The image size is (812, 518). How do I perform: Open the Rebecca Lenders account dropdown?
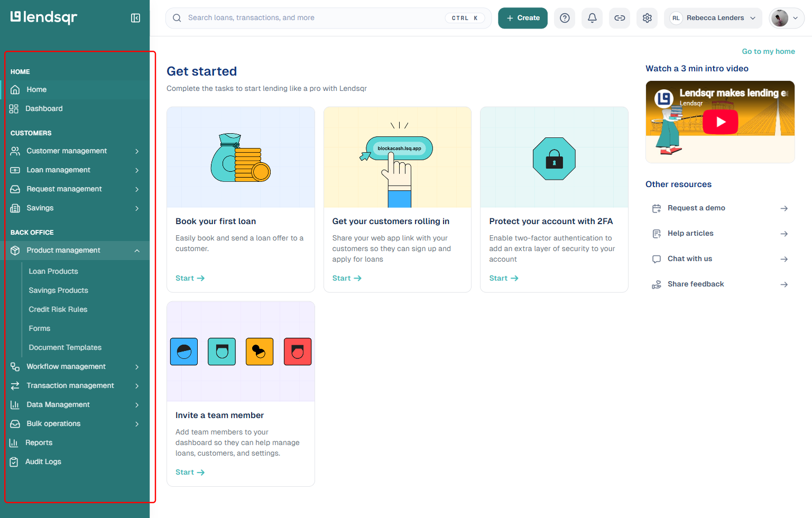pos(713,18)
